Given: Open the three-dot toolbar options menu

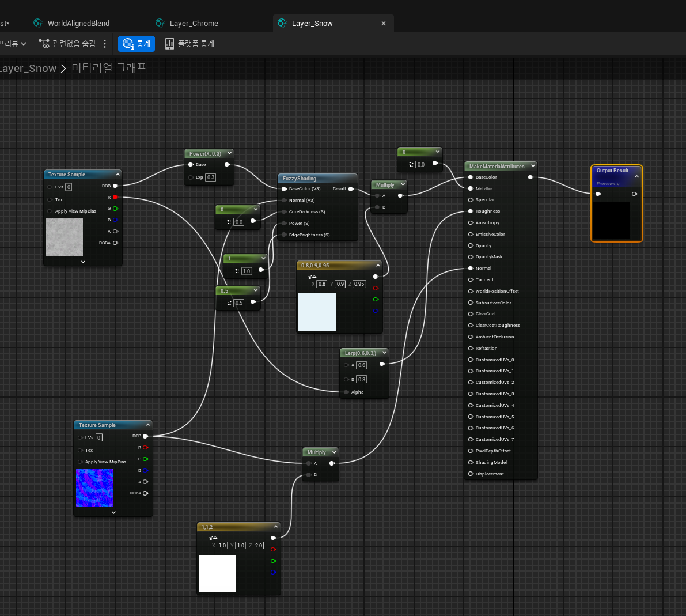Looking at the screenshot, I should click(x=105, y=44).
